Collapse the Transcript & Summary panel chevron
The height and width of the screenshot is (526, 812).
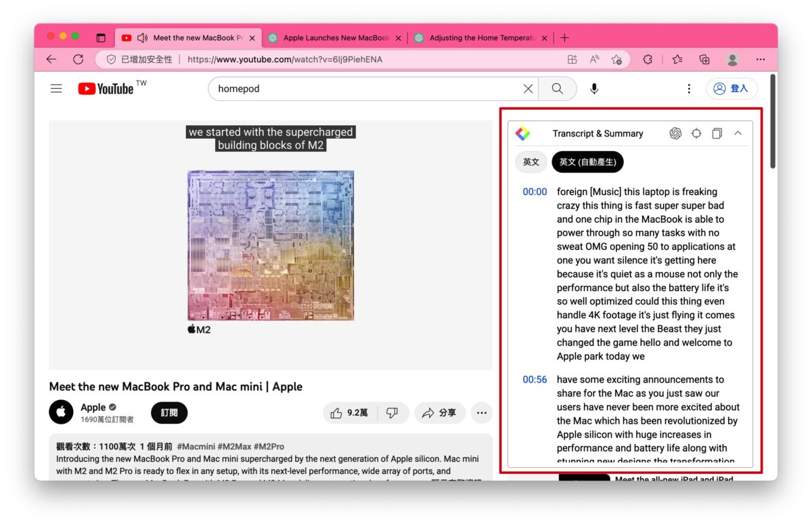(738, 133)
